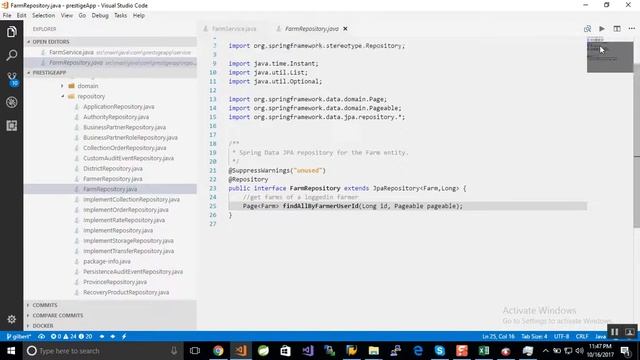
Task: Open RecoveryProductRepository.java file
Action: click(126, 292)
